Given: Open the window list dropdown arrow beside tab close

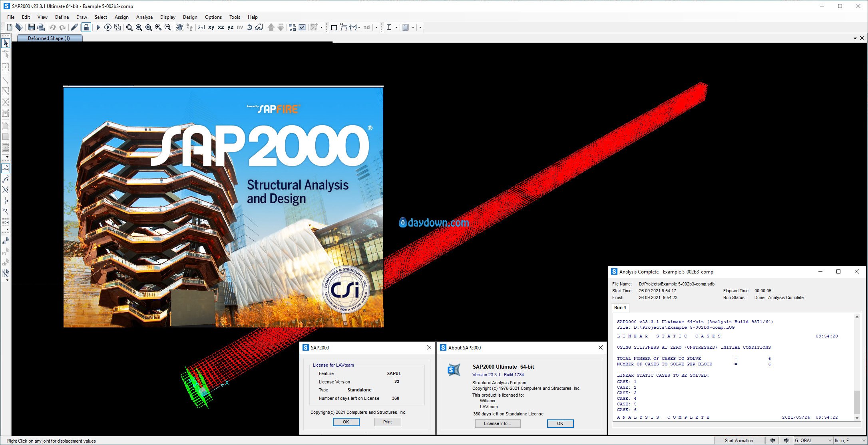Looking at the screenshot, I should pyautogui.click(x=855, y=38).
